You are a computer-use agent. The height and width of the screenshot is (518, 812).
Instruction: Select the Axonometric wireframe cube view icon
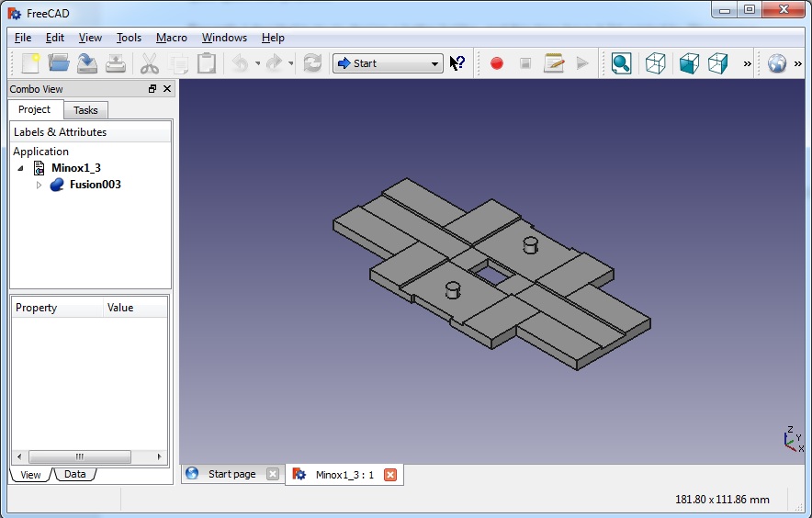pos(655,63)
